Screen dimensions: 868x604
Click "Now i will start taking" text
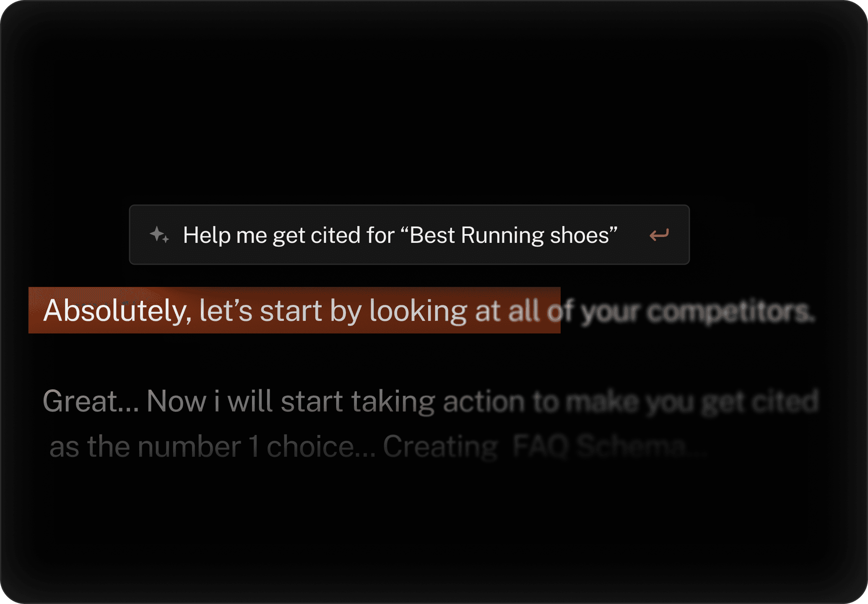pos(291,401)
